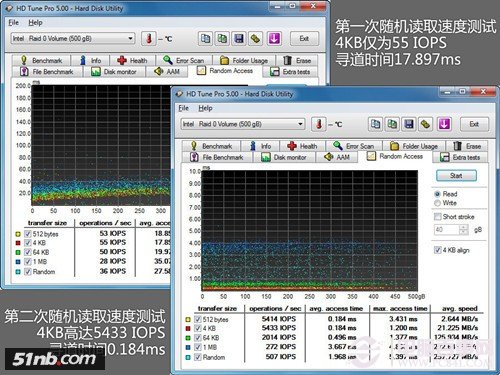Click purple download arrow icon in front window
The height and width of the screenshot is (375, 500).
point(444,124)
